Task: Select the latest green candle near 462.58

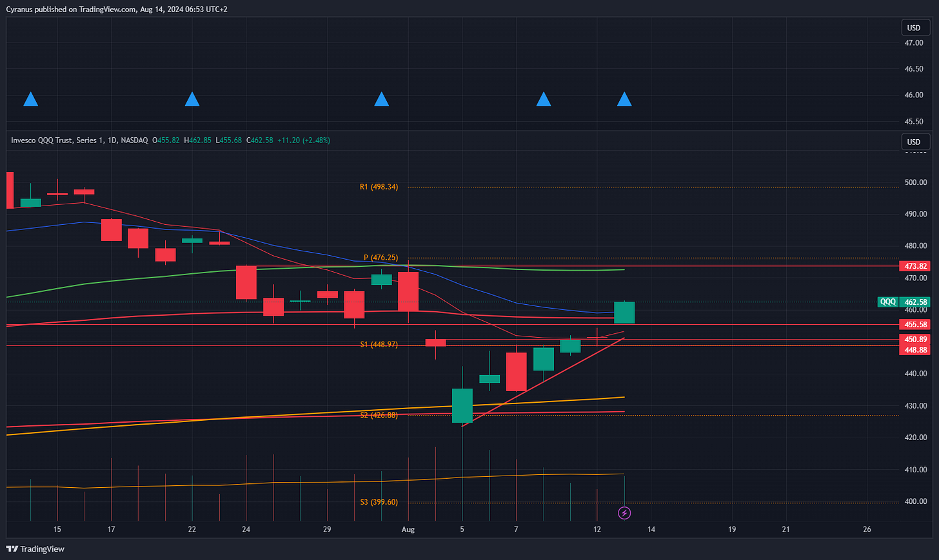Action: click(624, 313)
